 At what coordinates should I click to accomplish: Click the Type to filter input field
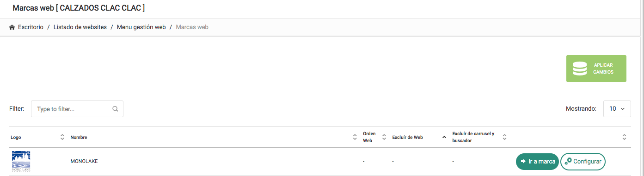(x=77, y=109)
